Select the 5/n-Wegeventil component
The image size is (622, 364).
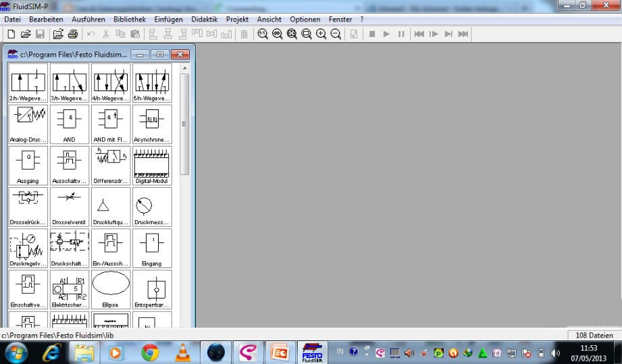[152, 83]
